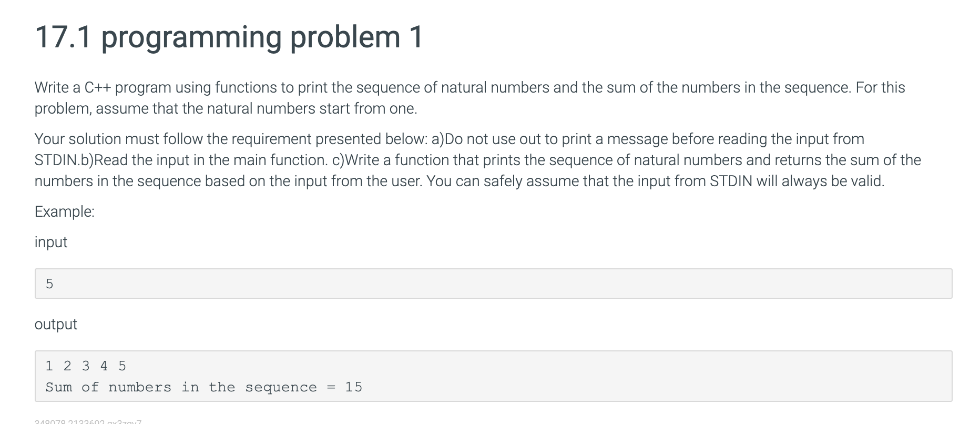
Task: Click the number 15 in the output
Action: point(354,387)
